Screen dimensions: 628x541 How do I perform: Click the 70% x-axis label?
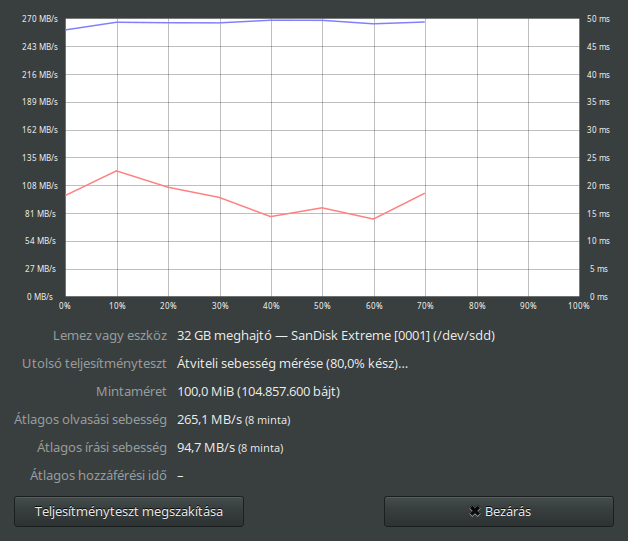point(425,306)
